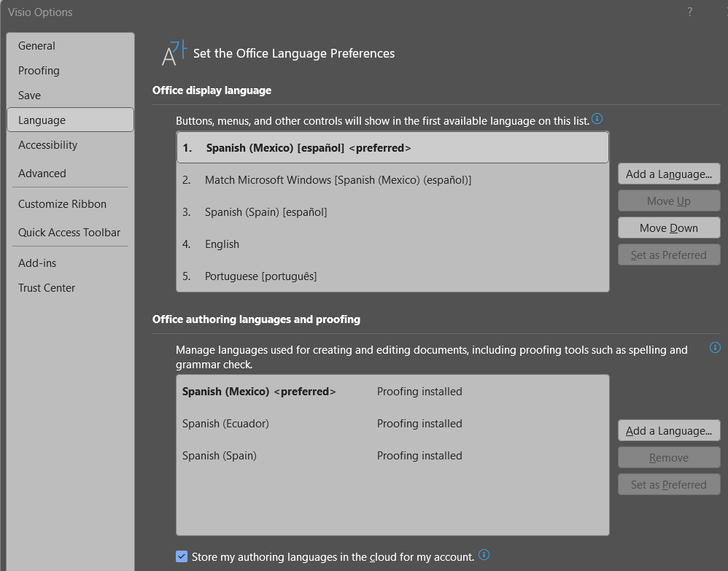This screenshot has width=728, height=571.
Task: Open the Save options category
Action: (x=71, y=95)
